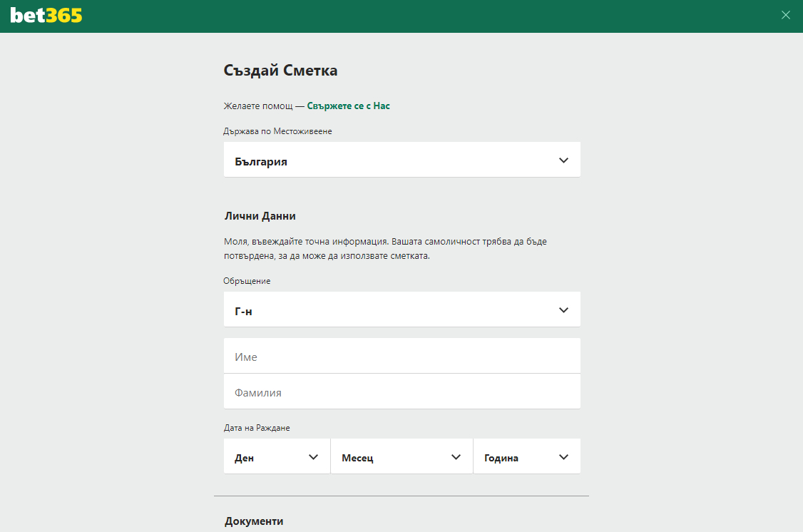The image size is (803, 532).
Task: Click the Създай Сметка heading
Action: coord(281,70)
